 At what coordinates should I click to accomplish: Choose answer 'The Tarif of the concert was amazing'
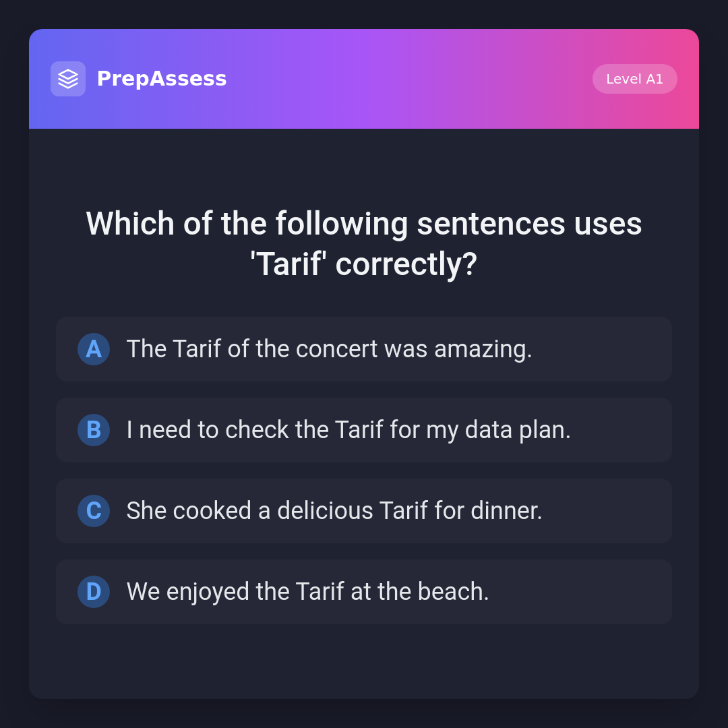click(x=364, y=349)
